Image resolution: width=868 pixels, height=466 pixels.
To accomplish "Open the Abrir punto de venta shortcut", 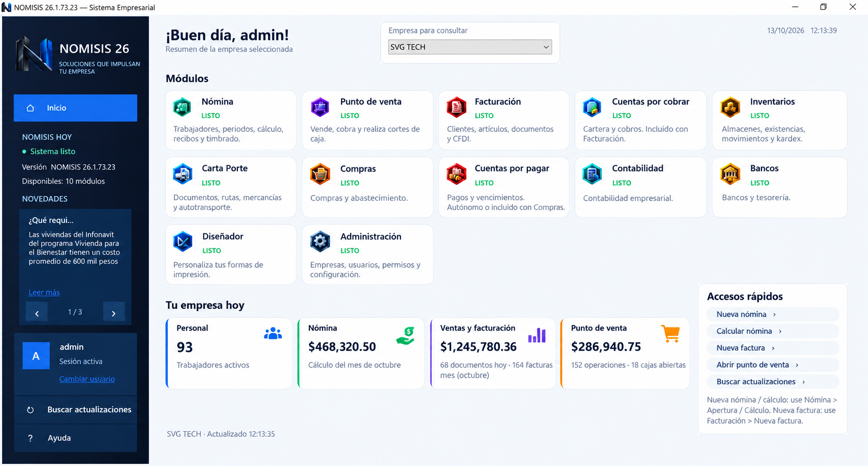I will (x=773, y=365).
